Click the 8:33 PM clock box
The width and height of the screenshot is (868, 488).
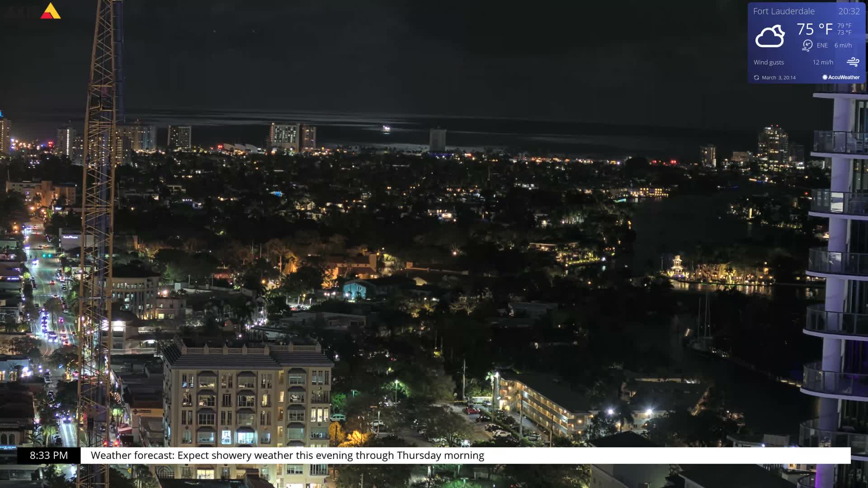tap(49, 455)
